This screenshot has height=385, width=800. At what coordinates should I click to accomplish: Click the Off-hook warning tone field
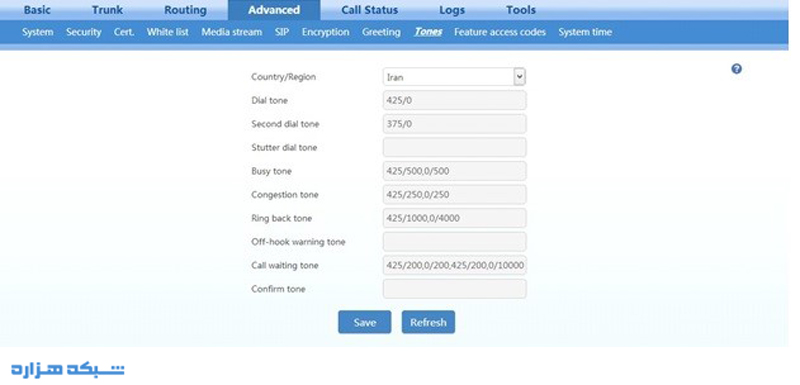[454, 242]
